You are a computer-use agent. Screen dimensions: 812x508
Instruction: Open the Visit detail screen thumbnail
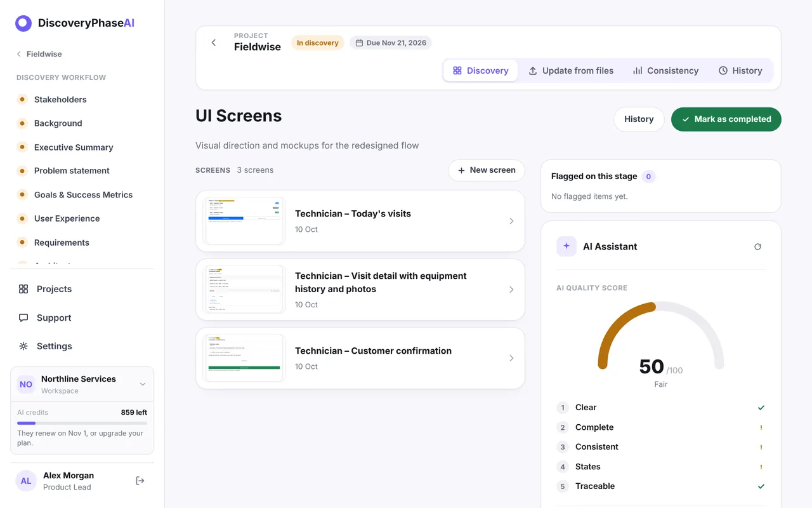tap(244, 290)
